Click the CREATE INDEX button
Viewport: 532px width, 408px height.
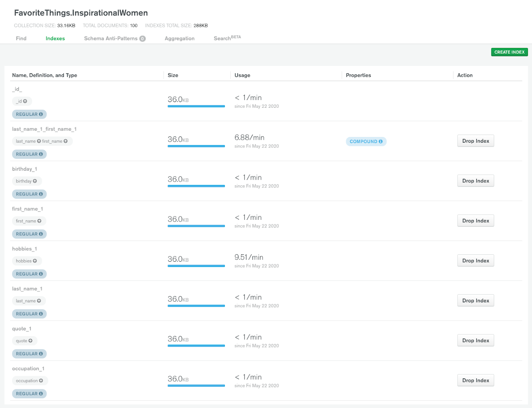click(509, 52)
